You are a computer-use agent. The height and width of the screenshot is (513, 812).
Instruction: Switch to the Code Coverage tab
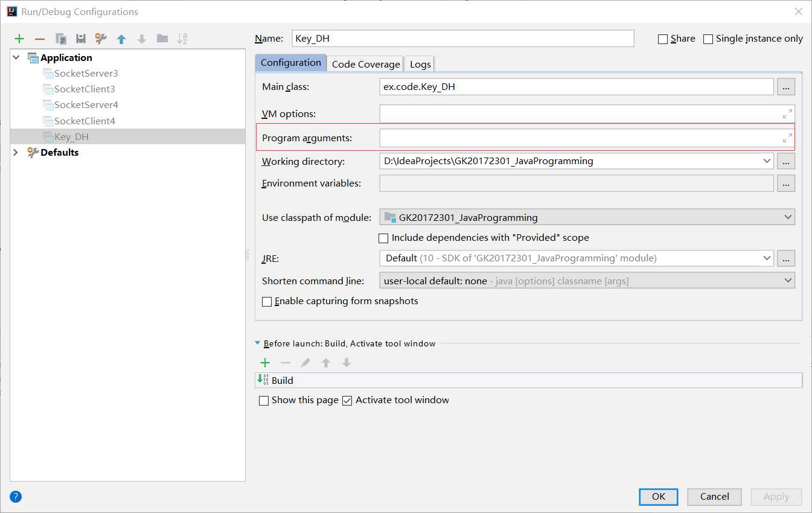pyautogui.click(x=366, y=64)
